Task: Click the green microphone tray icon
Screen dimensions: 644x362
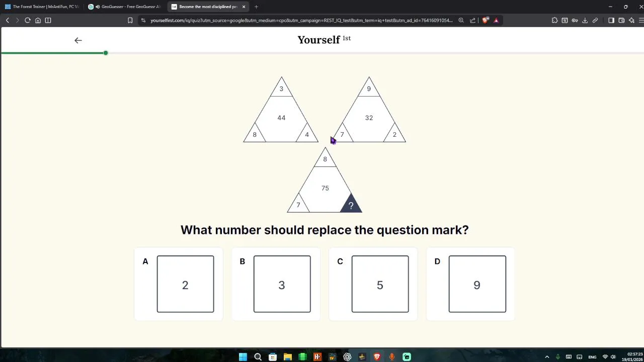Action: 557,357
